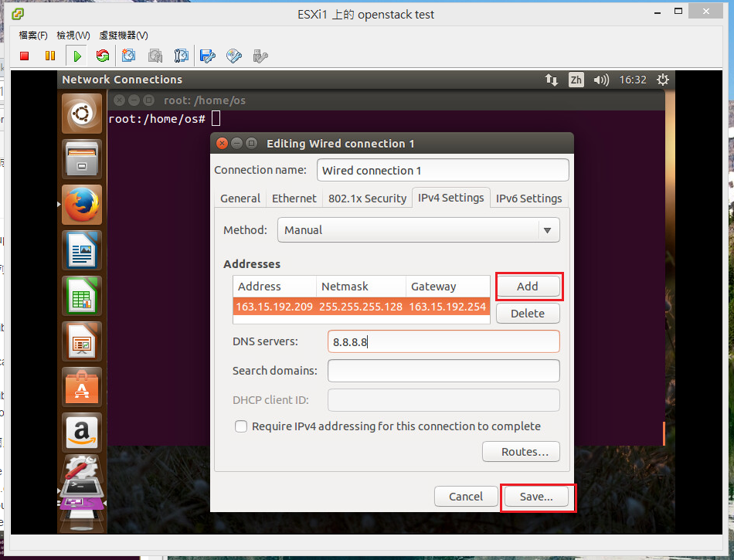Suspend the virtual machine with pause icon

pyautogui.click(x=50, y=56)
